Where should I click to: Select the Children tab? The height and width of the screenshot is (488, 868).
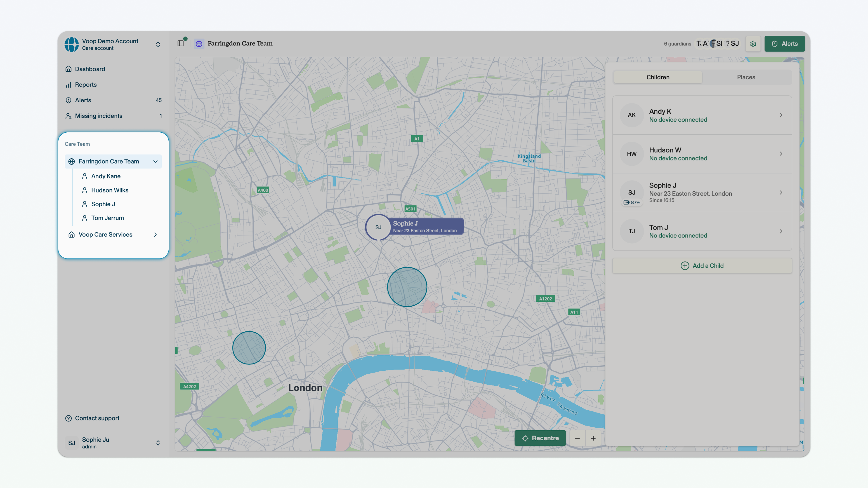(658, 77)
